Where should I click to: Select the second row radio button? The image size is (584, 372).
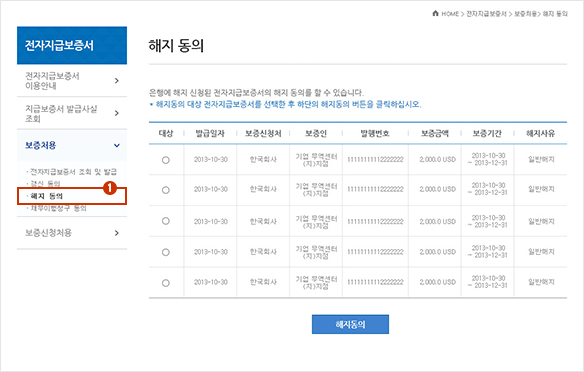tap(166, 190)
